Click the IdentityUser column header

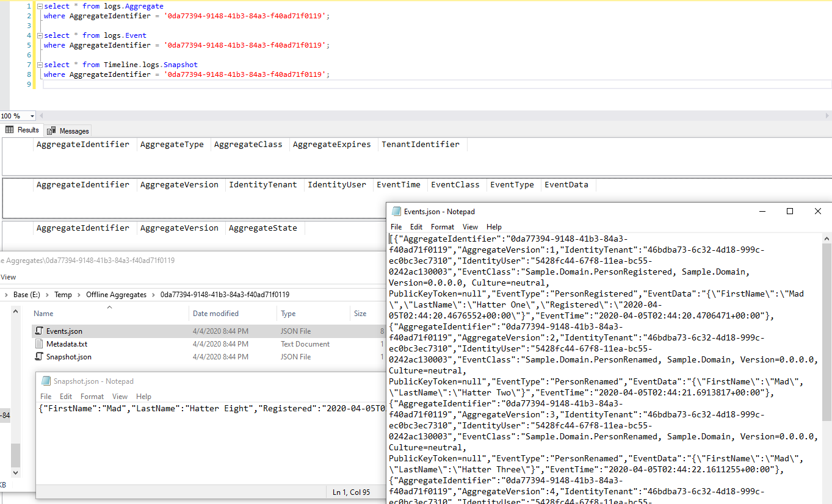pyautogui.click(x=337, y=185)
